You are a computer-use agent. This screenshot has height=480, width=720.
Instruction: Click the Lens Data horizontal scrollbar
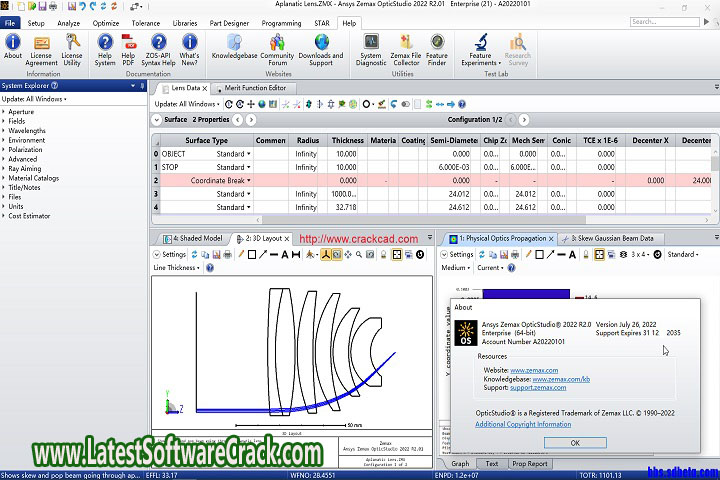pos(422,220)
